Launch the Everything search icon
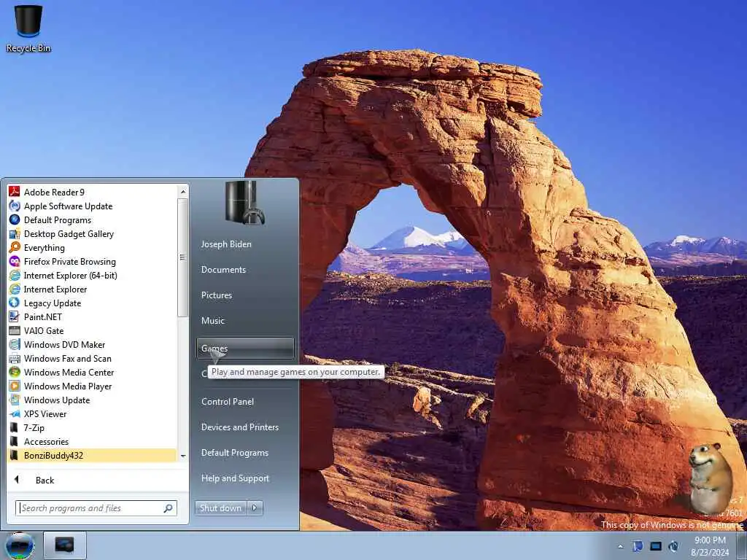This screenshot has width=747, height=560. coord(15,247)
